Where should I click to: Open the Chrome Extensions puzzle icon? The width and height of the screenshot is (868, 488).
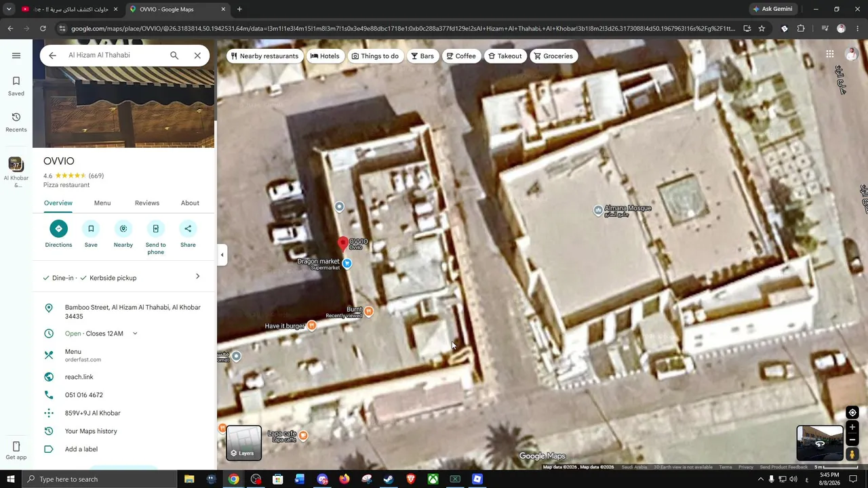click(x=801, y=28)
